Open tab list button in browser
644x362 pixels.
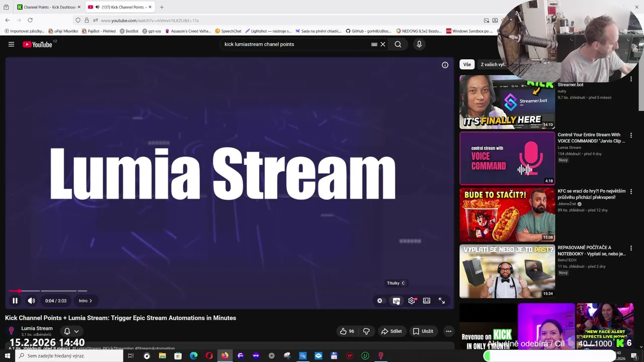(x=6, y=7)
